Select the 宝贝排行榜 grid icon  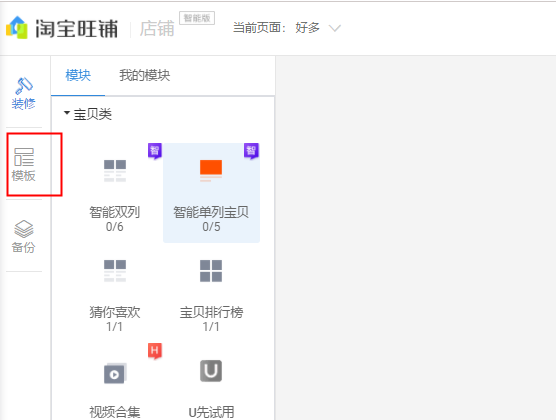[211, 271]
